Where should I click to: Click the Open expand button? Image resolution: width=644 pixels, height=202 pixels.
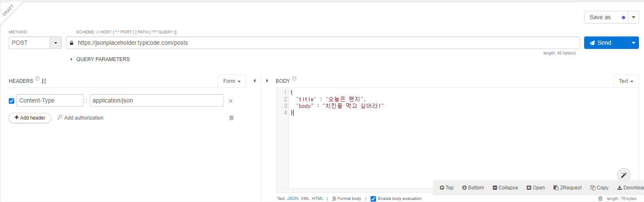click(536, 188)
